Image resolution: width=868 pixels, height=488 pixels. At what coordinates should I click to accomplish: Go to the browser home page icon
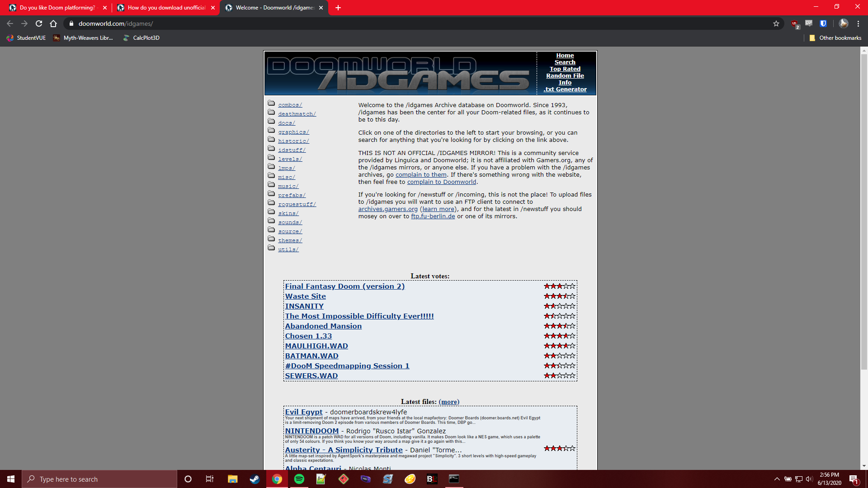53,23
